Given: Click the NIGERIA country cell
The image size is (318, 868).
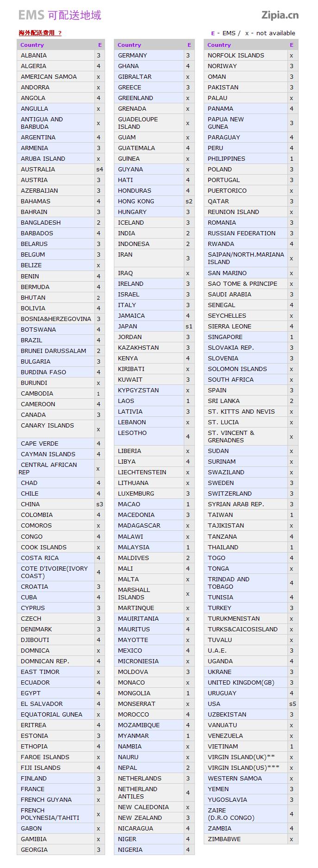Looking at the screenshot, I should 130,850.
